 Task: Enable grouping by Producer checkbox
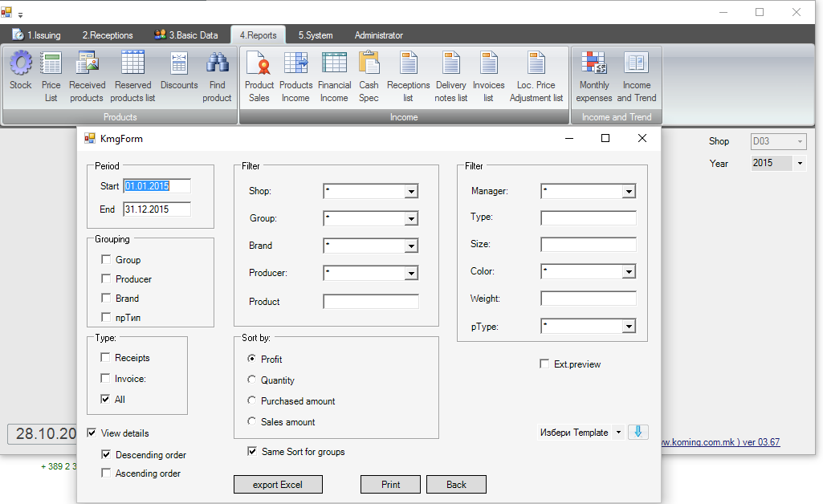(x=107, y=279)
